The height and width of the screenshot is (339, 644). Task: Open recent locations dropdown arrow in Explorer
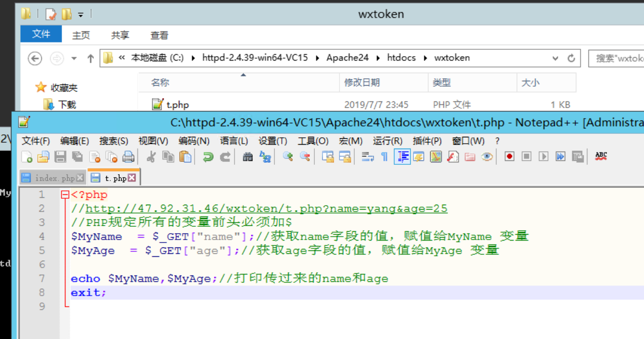tap(74, 59)
